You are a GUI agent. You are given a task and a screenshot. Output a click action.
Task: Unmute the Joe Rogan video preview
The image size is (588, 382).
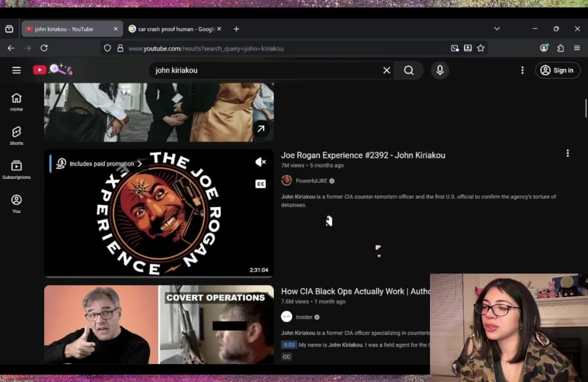pos(261,162)
